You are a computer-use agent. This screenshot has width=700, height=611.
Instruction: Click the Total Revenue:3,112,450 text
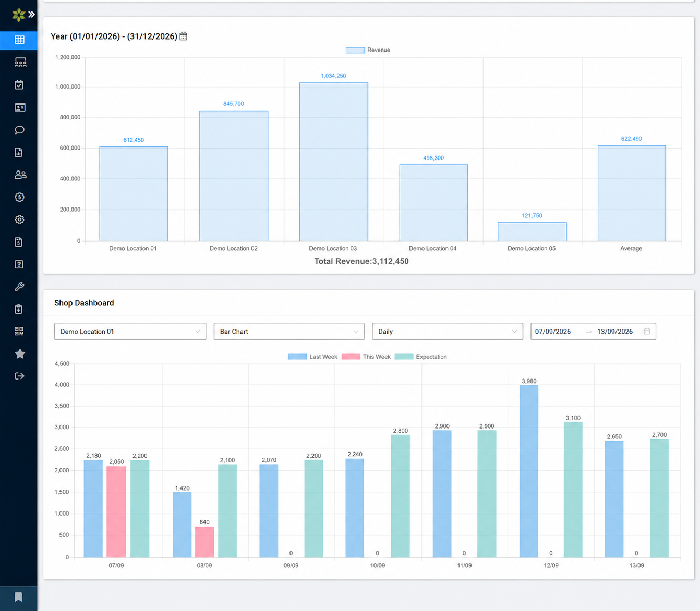coord(361,261)
